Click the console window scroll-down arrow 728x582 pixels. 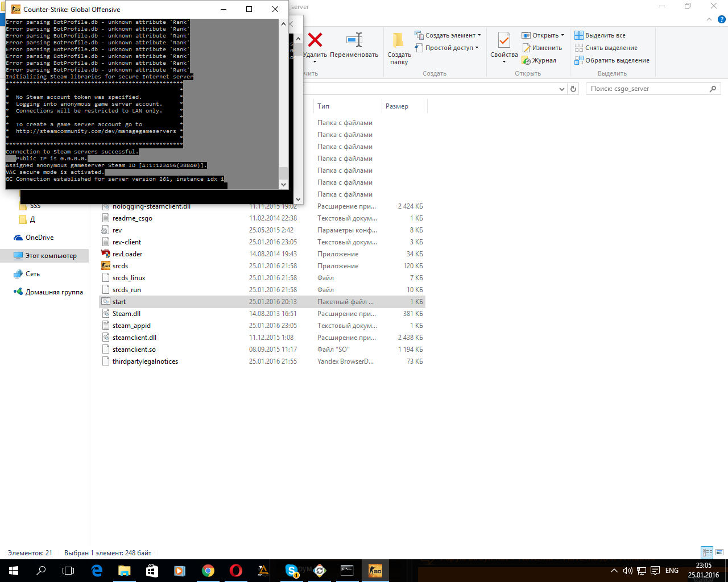(x=284, y=184)
